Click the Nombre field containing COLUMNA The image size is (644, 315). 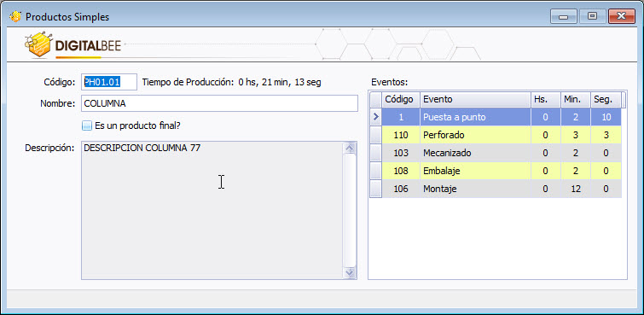point(219,103)
